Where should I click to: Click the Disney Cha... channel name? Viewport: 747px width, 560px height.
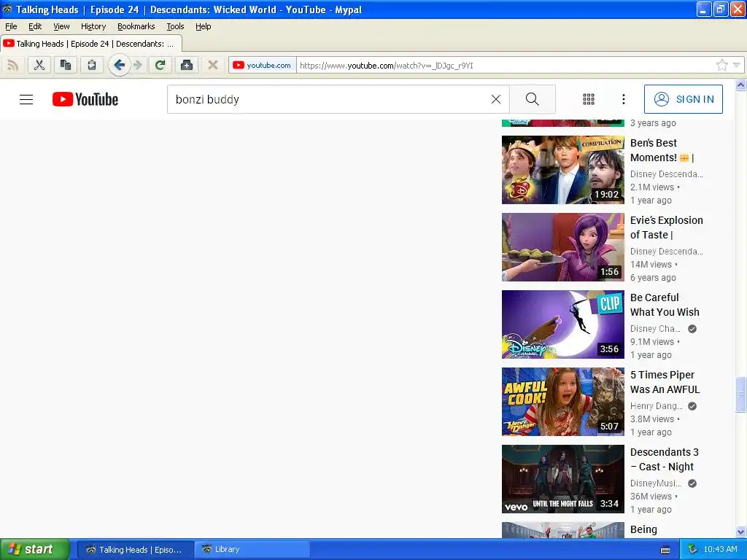pyautogui.click(x=655, y=329)
